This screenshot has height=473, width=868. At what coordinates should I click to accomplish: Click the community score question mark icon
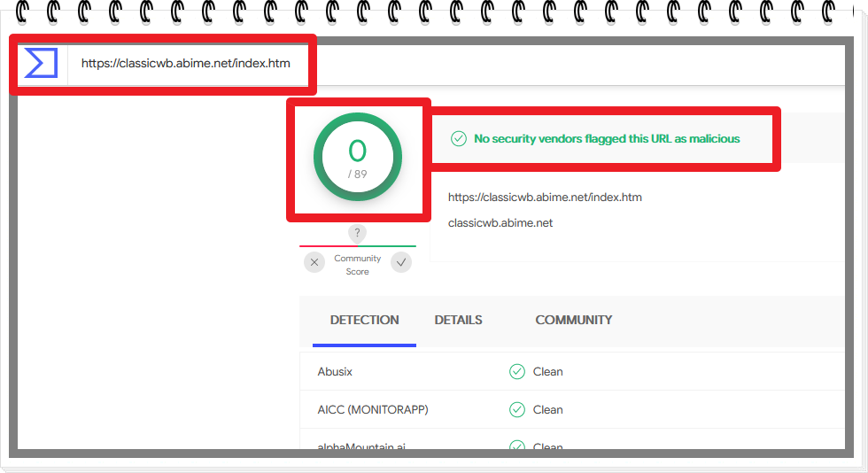click(357, 234)
